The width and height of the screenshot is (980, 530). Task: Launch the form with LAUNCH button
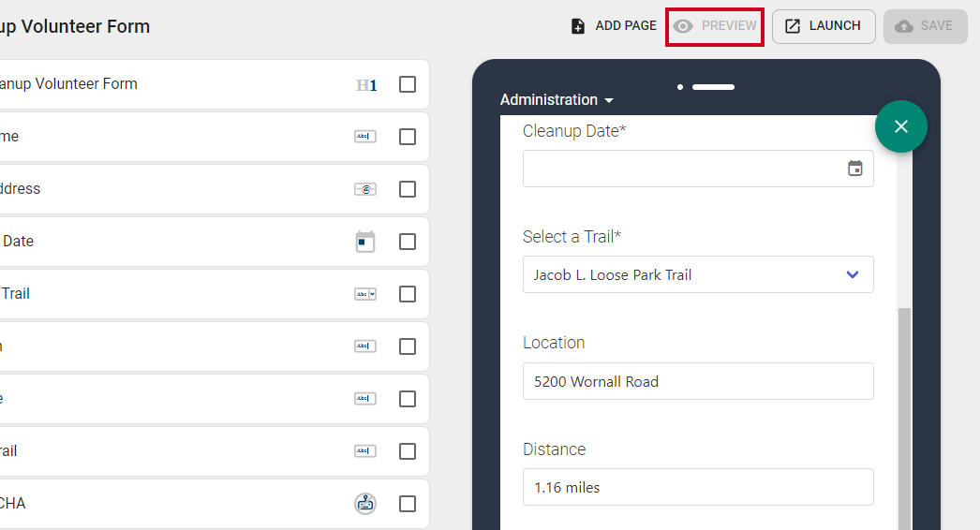[824, 26]
